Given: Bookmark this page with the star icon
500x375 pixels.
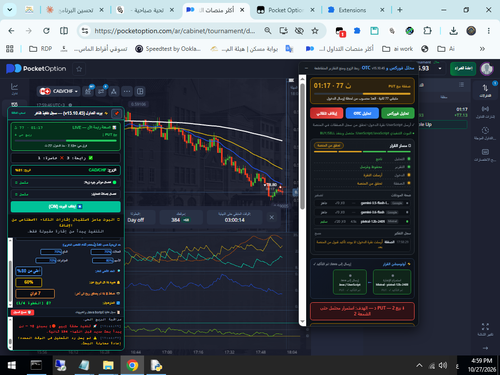Looking at the screenshot, I should 315,31.
